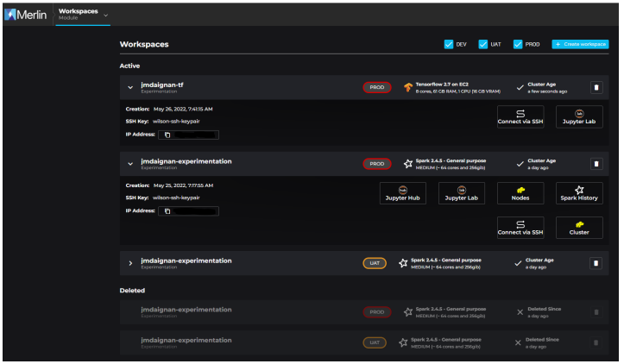Click the Create workspace button
Image resolution: width=624 pixels, height=364 pixels.
[x=580, y=44]
